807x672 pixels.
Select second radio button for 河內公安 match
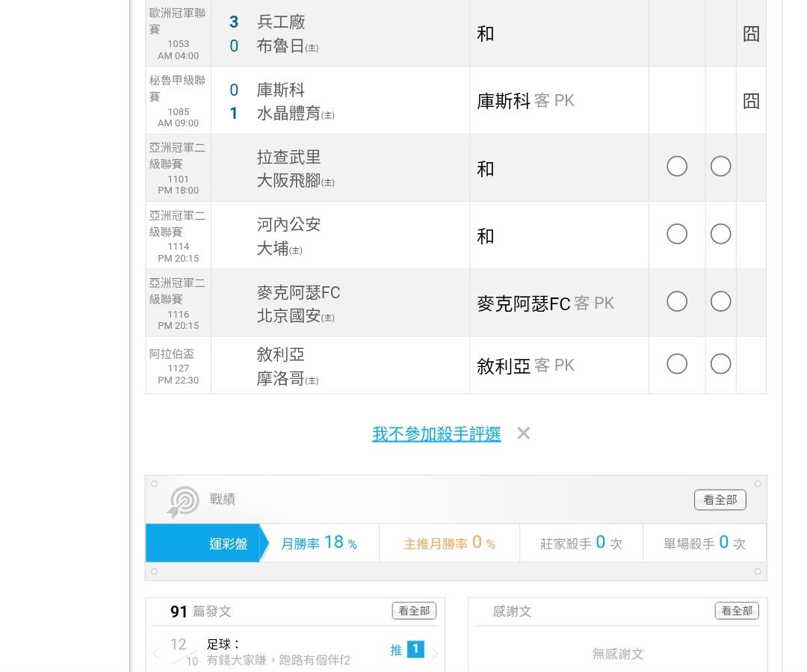pos(720,234)
